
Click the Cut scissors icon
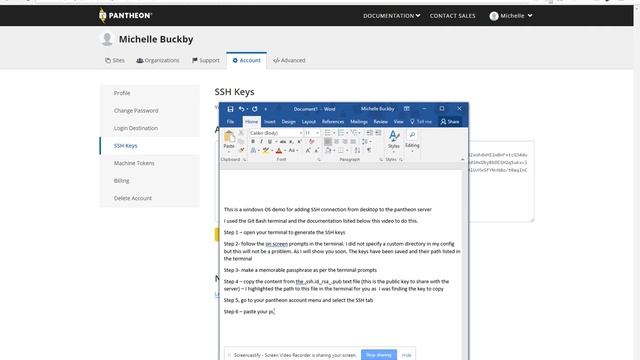tap(241, 133)
